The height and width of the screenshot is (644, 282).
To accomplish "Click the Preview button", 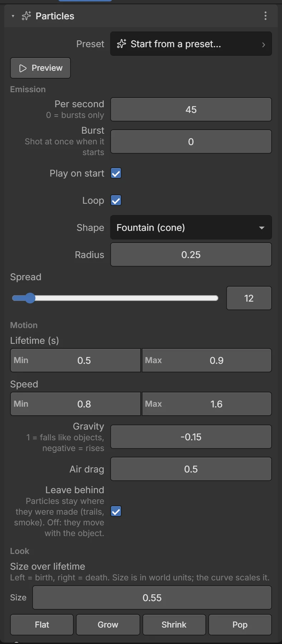I will click(40, 68).
